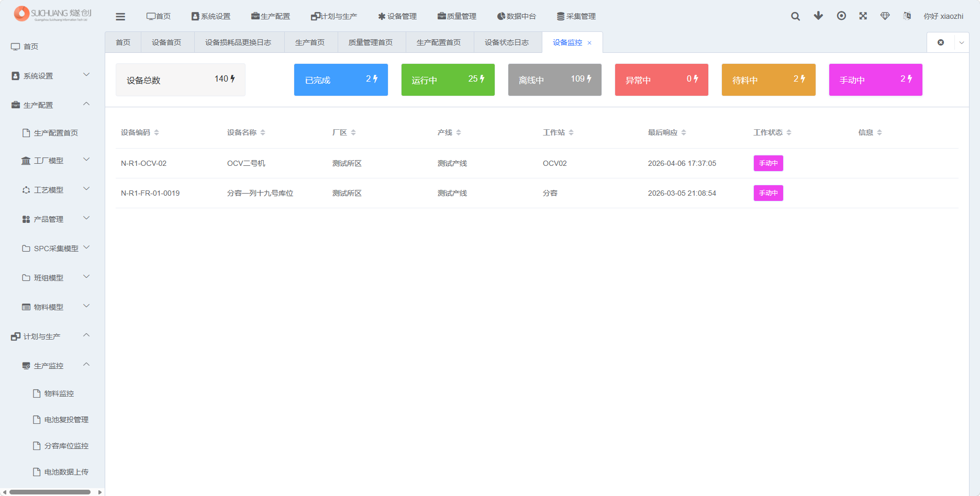This screenshot has width=980, height=496.
Task: Open 生产配置 in the top menu
Action: pos(271,16)
